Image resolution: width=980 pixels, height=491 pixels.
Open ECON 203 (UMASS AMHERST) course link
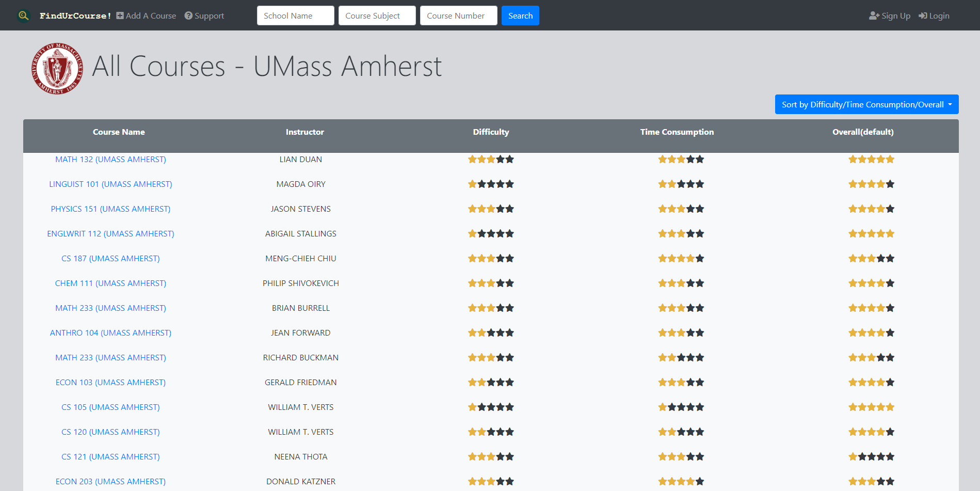(110, 482)
